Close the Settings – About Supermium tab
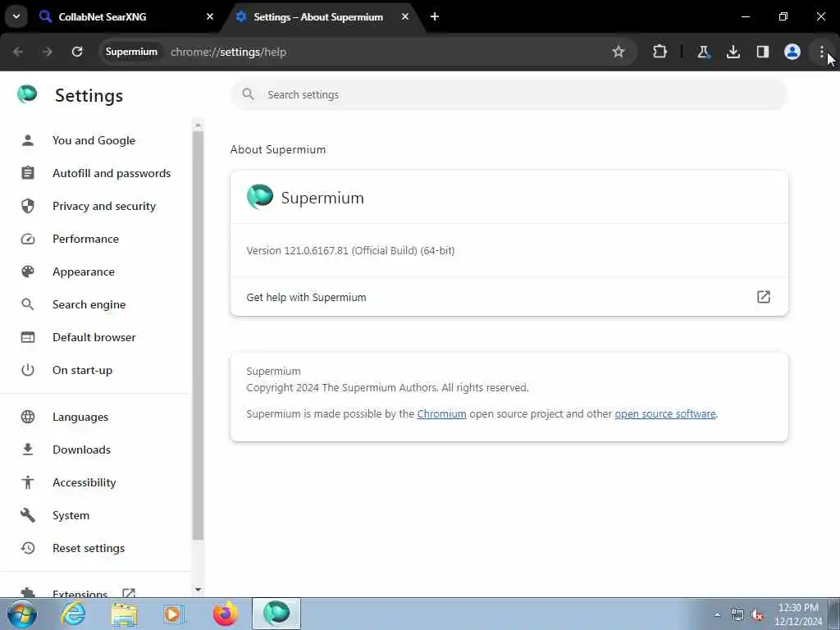 coord(405,16)
